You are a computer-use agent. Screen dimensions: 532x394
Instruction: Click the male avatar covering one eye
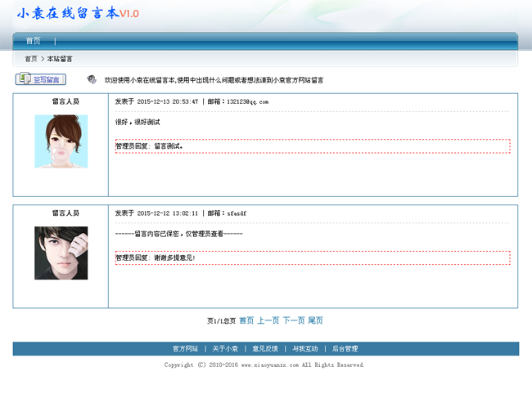[61, 253]
